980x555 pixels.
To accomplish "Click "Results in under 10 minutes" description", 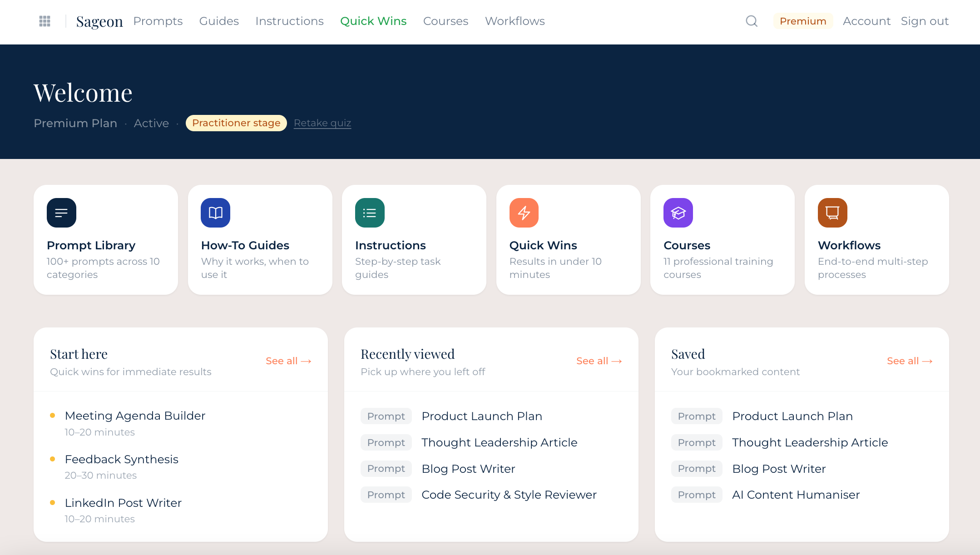I will [x=555, y=268].
